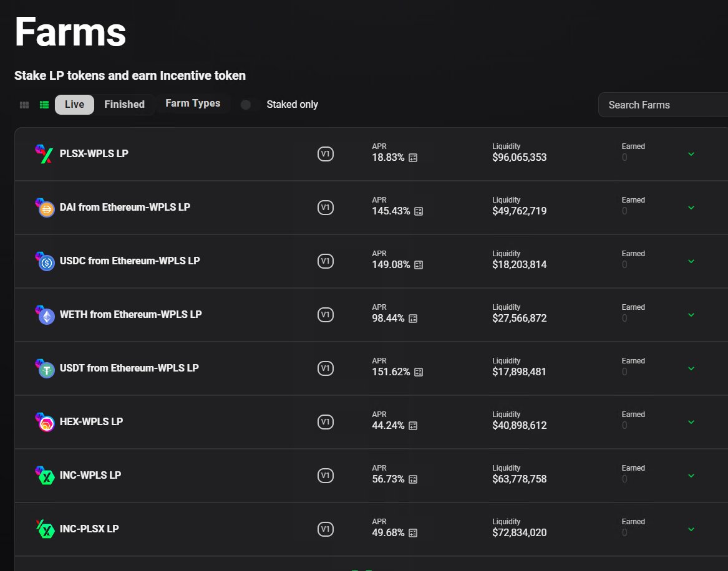Click the $49,762,719 liquidity value

(x=520, y=211)
